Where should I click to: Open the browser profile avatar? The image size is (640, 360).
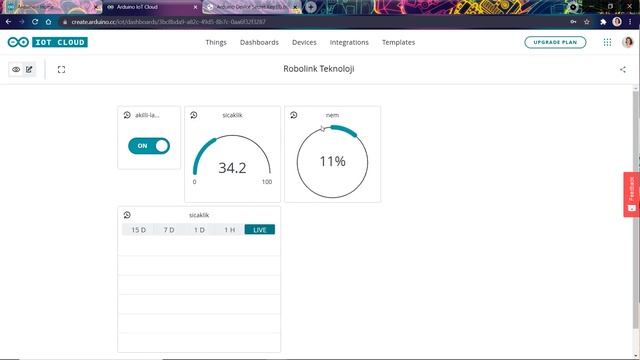pyautogui.click(x=617, y=22)
